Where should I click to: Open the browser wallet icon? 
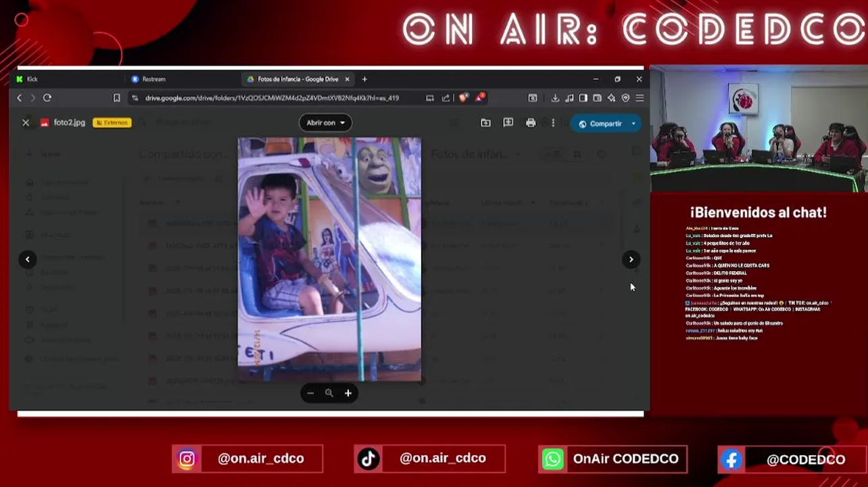597,98
